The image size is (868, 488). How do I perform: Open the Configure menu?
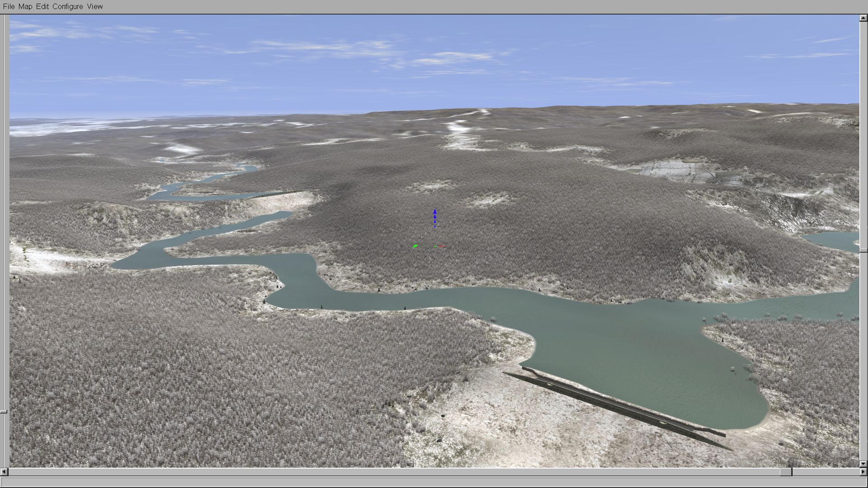coord(68,6)
